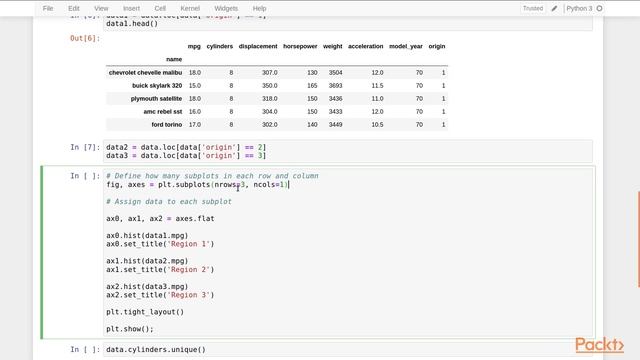Screen dimensions: 640x360
Task: Click the model_year column header
Action: [x=406, y=46]
